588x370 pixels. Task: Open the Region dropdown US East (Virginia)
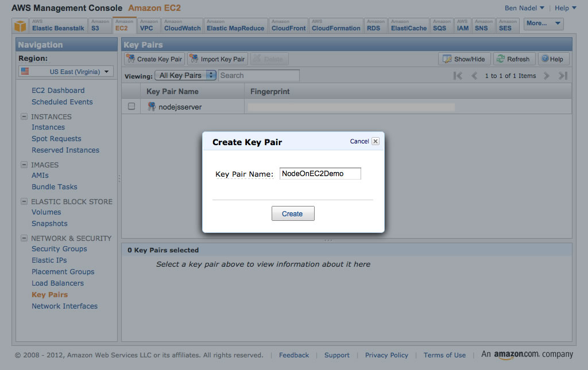(x=66, y=72)
